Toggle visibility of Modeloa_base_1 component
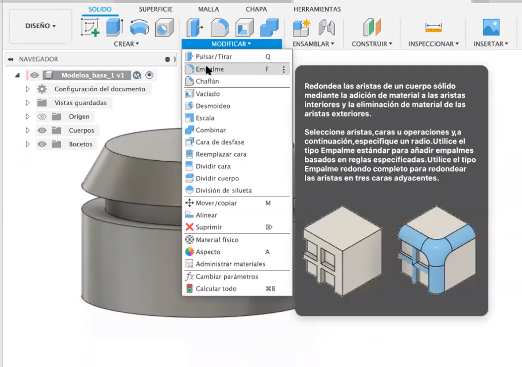This screenshot has width=522, height=367. click(x=35, y=75)
